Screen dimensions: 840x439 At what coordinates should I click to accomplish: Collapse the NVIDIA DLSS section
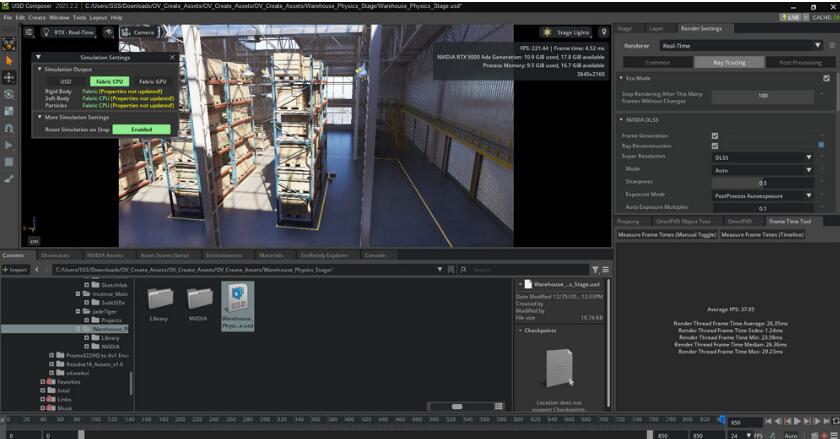[622, 120]
